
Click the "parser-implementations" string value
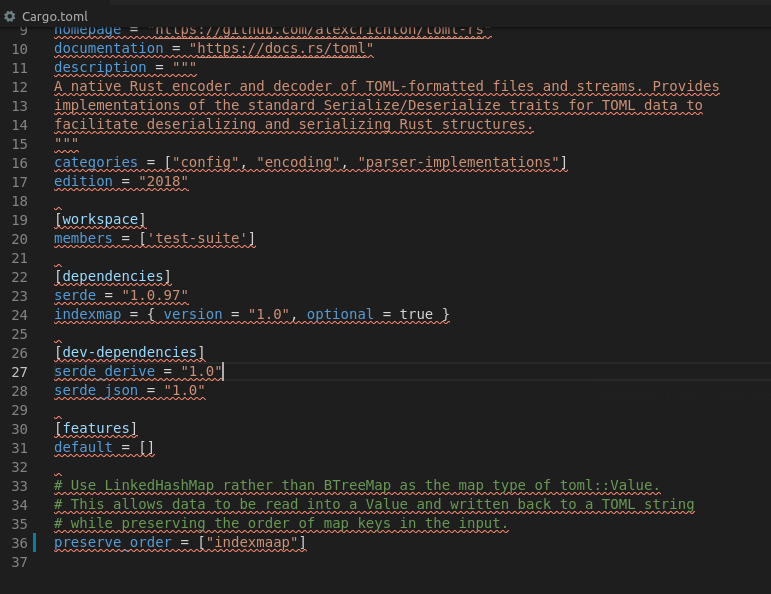coord(459,162)
